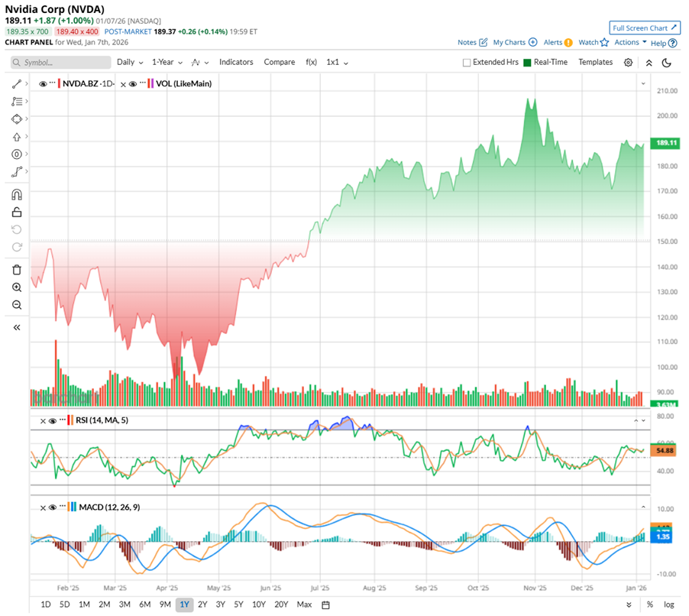Select the 1Y time range
Image resolution: width=689 pixels, height=616 pixels.
click(184, 605)
